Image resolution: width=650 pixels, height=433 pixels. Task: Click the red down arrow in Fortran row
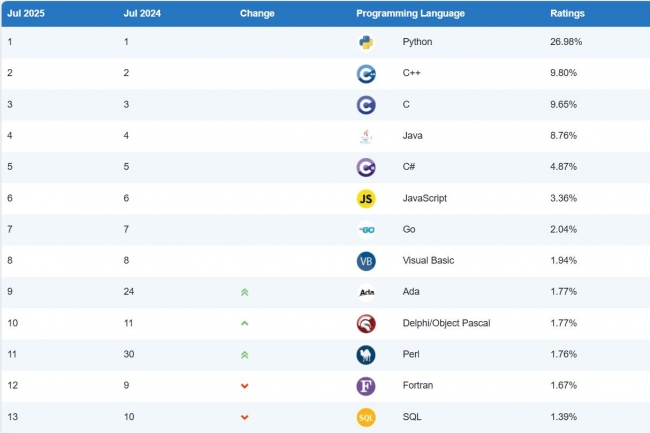coord(245,386)
